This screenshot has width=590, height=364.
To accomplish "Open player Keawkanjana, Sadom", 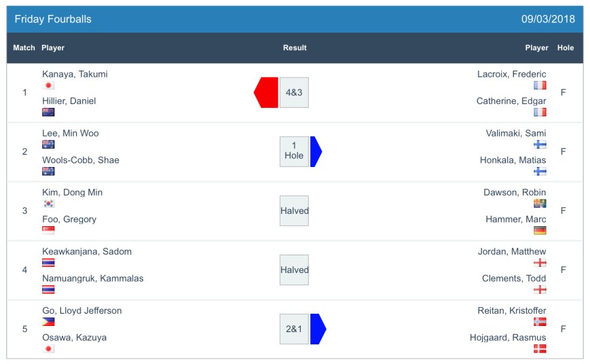I will point(87,251).
